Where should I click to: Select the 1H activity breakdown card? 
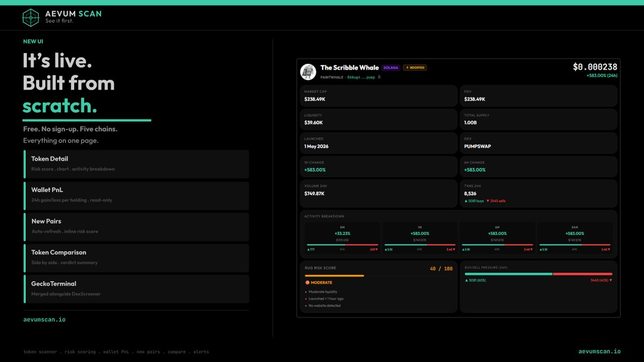pos(420,239)
